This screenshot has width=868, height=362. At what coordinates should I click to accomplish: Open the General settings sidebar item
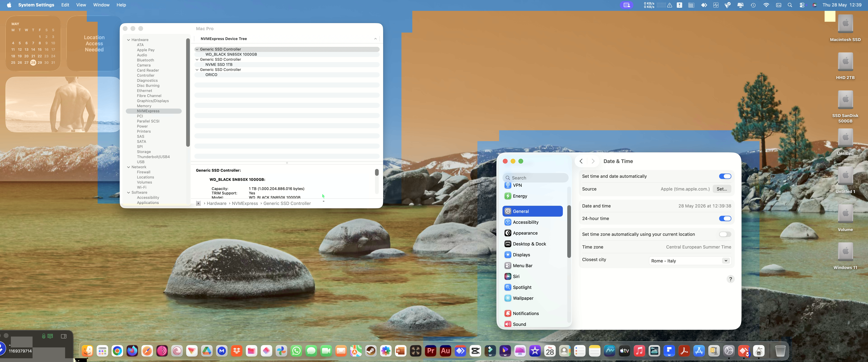pos(532,211)
